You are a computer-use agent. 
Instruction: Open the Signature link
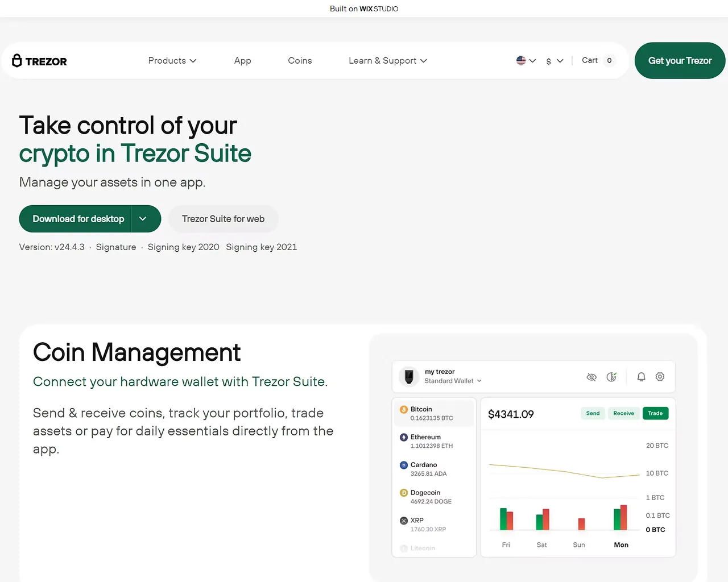tap(116, 247)
